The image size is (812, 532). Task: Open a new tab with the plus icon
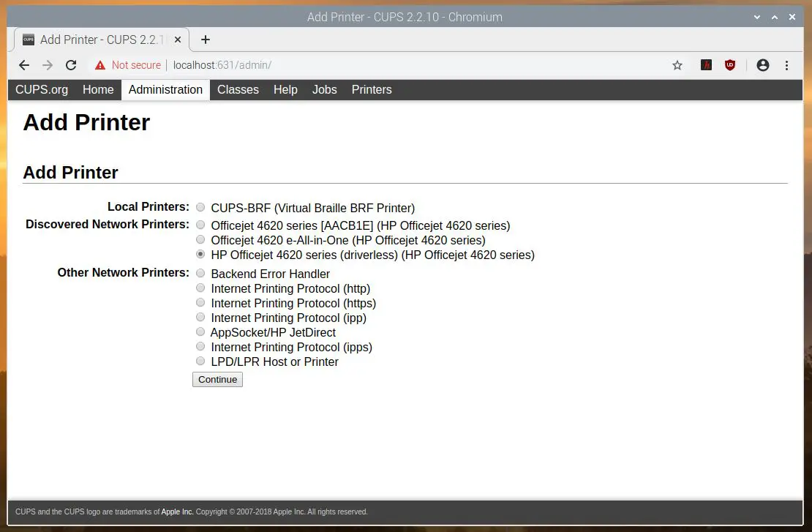[206, 40]
